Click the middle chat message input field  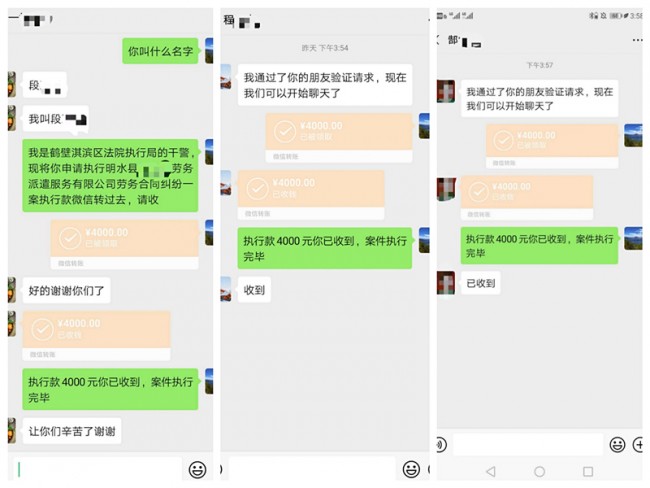click(x=312, y=469)
